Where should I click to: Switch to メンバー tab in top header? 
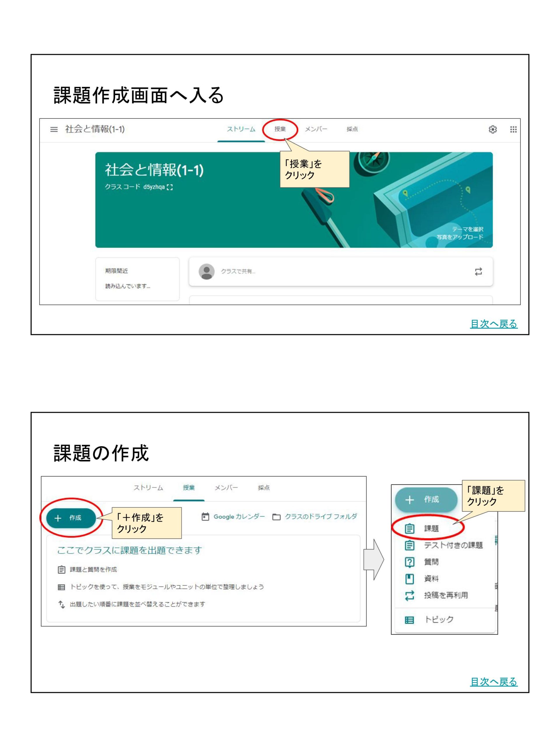coord(316,129)
